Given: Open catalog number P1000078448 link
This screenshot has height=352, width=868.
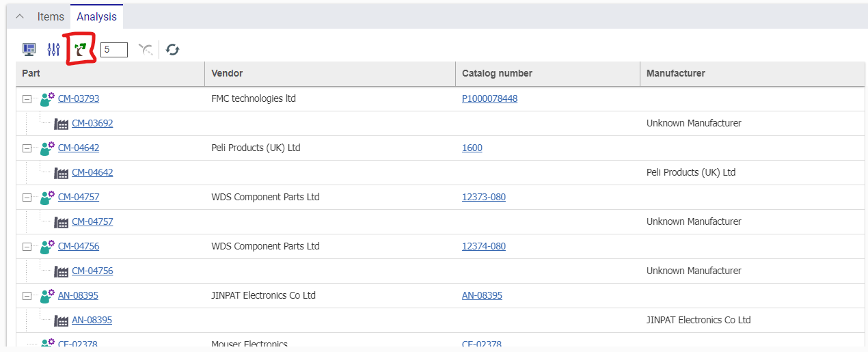Looking at the screenshot, I should click(x=489, y=98).
